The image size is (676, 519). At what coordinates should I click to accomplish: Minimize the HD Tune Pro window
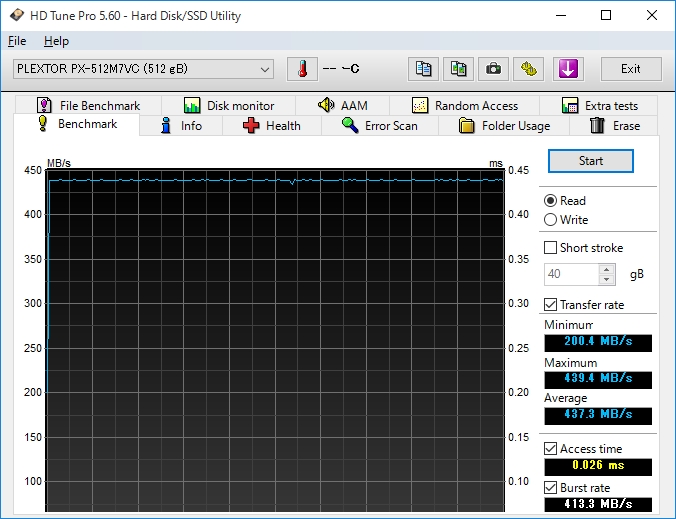(561, 16)
